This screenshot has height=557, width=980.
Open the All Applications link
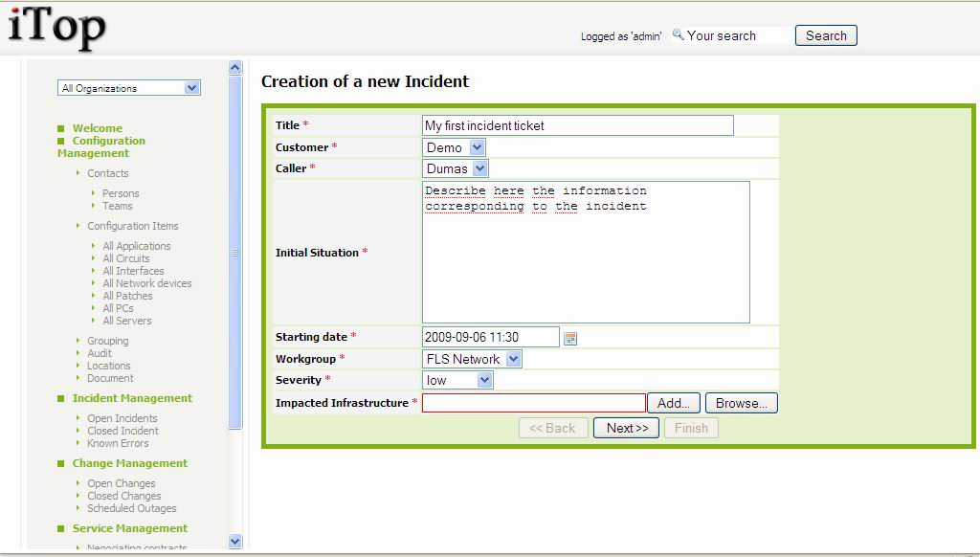click(x=136, y=246)
